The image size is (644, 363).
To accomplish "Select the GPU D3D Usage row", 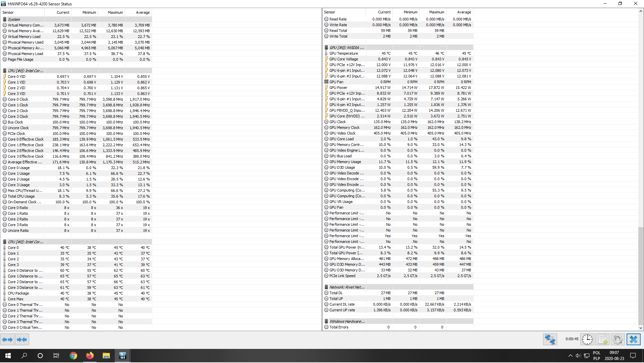I will coord(398,167).
